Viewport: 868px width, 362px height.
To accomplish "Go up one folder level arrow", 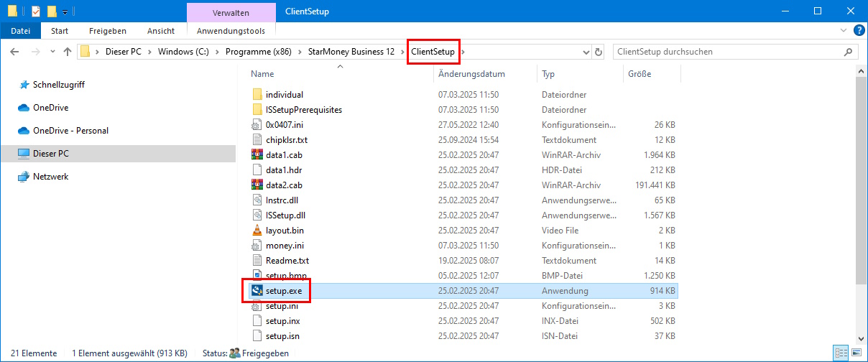I will (x=68, y=52).
